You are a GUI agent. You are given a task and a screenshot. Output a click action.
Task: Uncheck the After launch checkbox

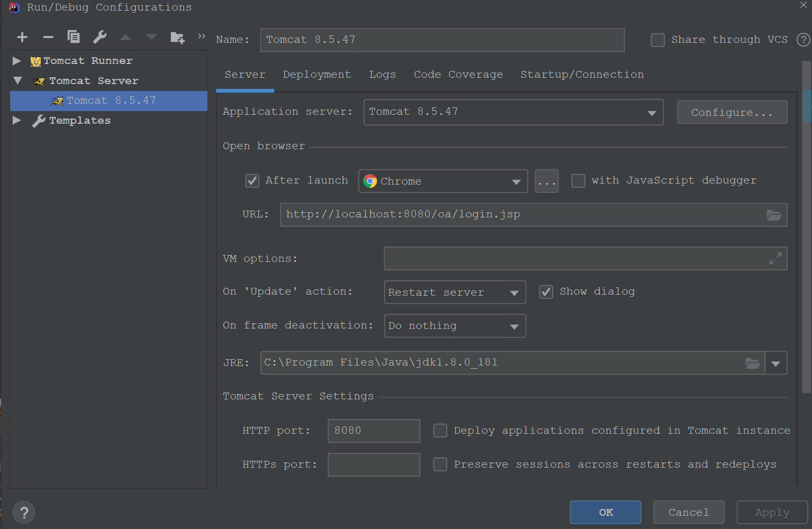(252, 181)
